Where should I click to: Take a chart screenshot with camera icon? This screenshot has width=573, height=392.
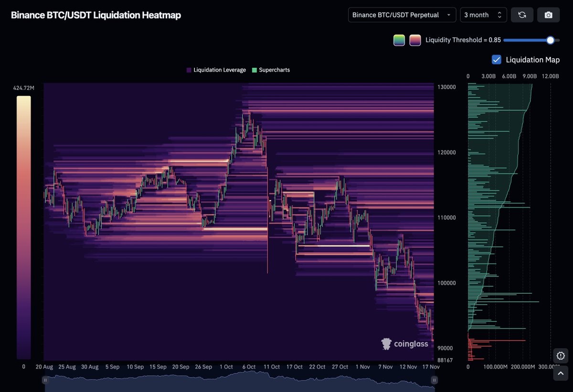[548, 15]
